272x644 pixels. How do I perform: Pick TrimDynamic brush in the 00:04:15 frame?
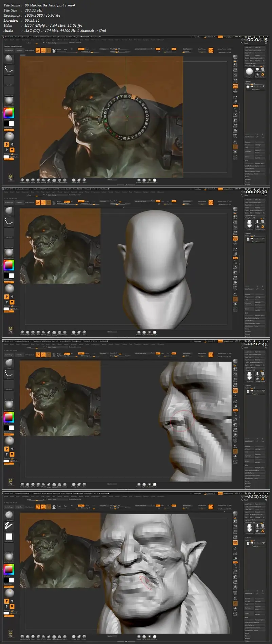coord(74,180)
